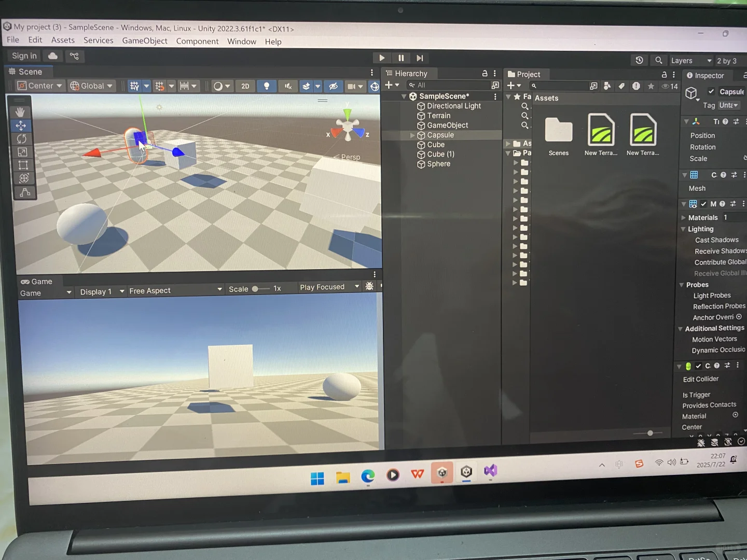Click the global search magnifier icon
Screen dimensions: 747x560
click(x=658, y=60)
